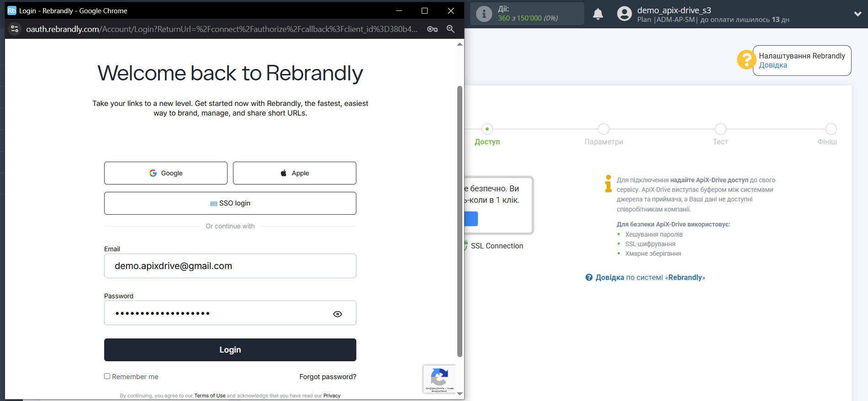Screen dimensions: 868x401
Task: Focus the Password input field
Action: 230,313
